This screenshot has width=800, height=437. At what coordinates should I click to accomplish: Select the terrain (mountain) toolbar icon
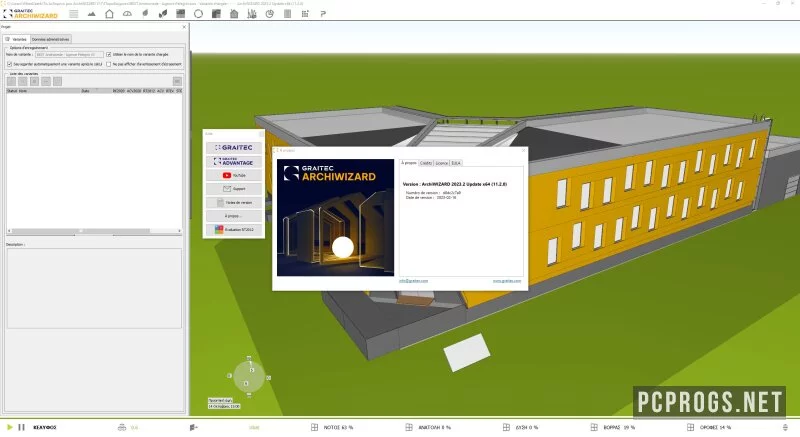click(x=91, y=14)
